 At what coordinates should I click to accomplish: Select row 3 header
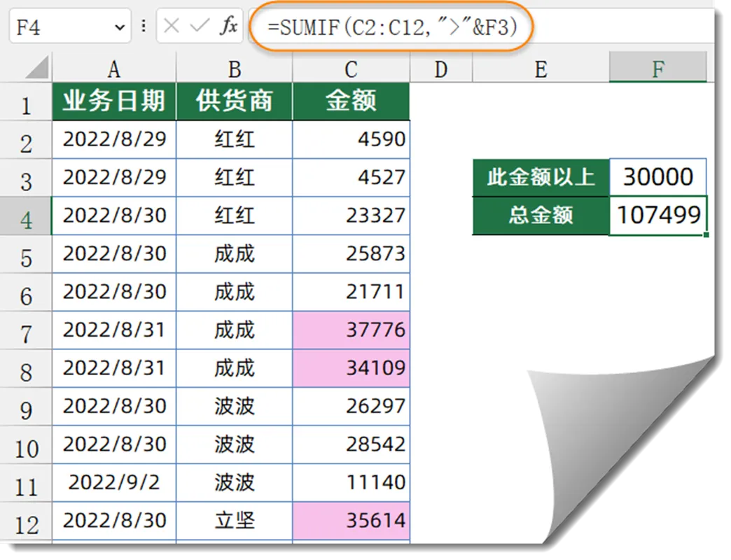(x=26, y=178)
